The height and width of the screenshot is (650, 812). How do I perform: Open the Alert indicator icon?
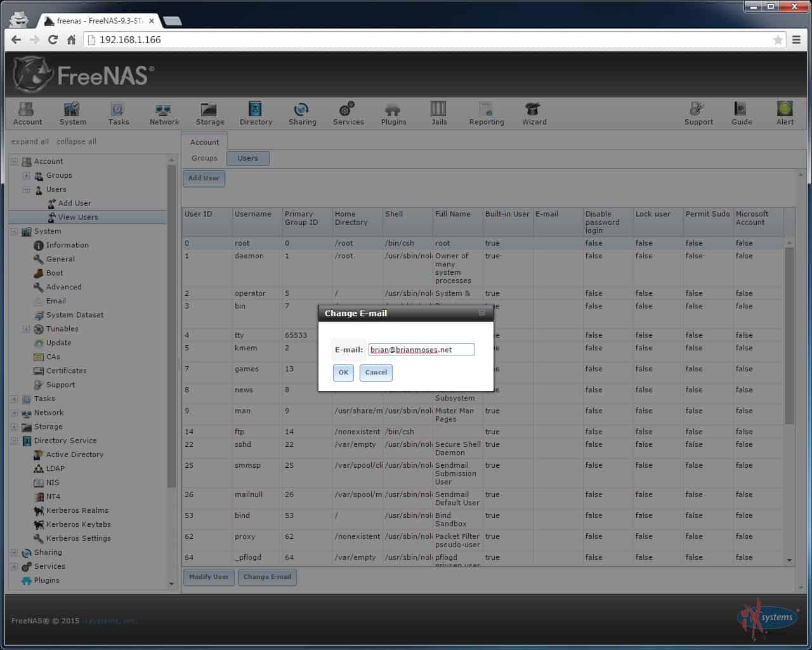click(785, 109)
